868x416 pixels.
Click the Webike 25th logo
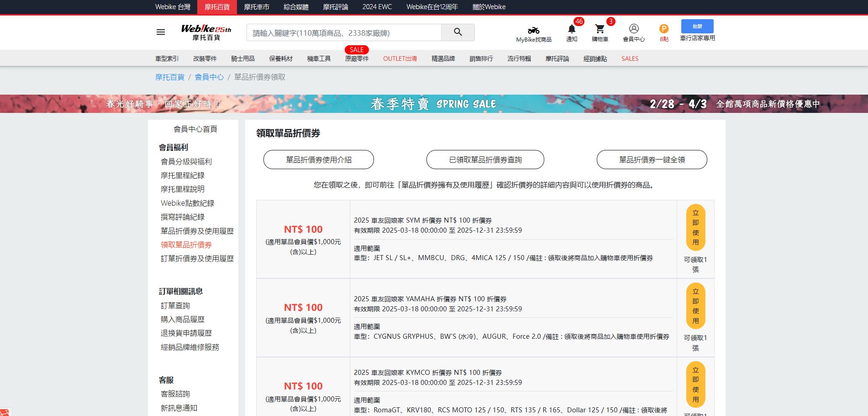206,32
